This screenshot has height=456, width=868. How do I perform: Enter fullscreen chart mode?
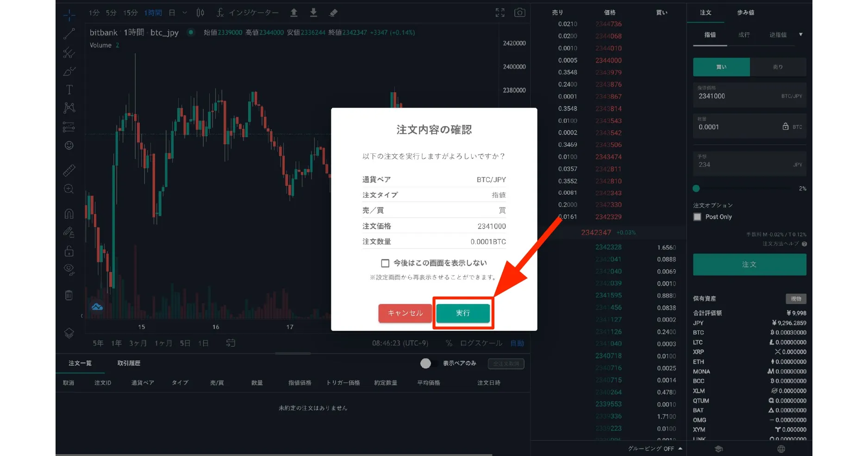point(500,13)
